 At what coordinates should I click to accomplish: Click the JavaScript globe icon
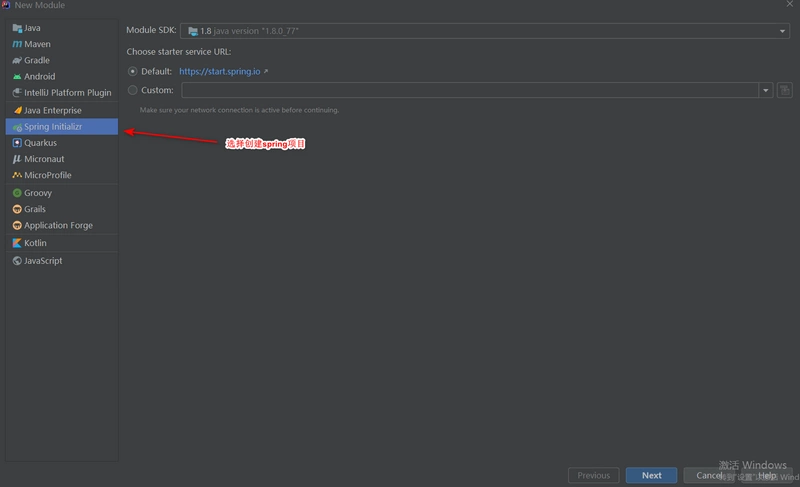coord(17,261)
